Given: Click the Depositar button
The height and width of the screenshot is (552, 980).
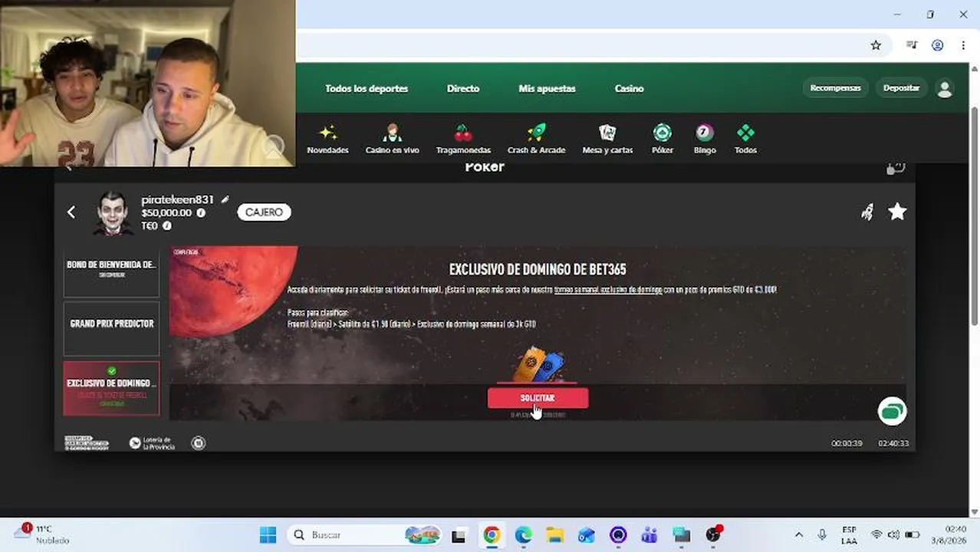Looking at the screenshot, I should tap(901, 88).
